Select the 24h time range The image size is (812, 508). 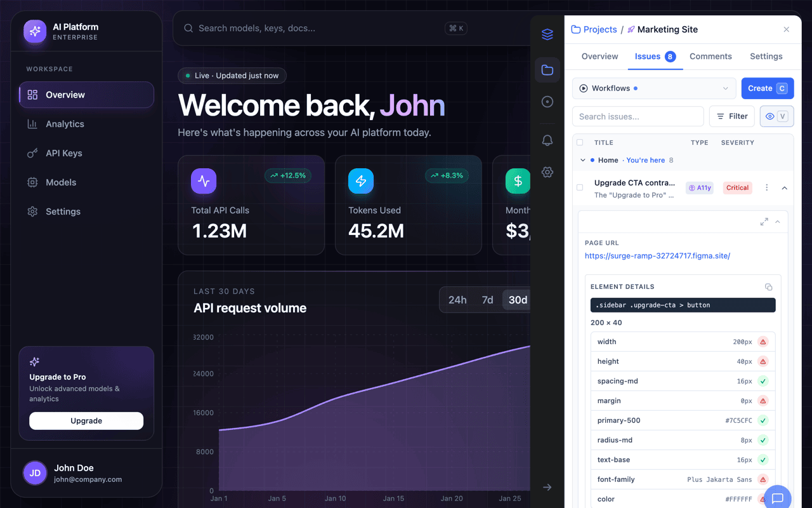point(457,300)
